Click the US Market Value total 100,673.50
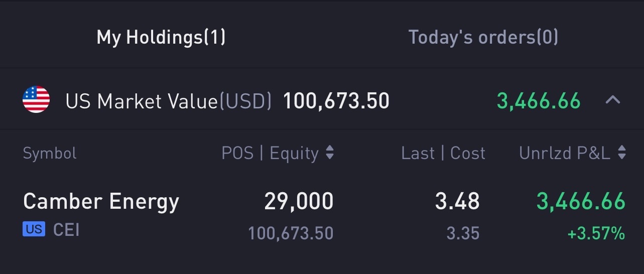This screenshot has width=644, height=274. [x=336, y=101]
